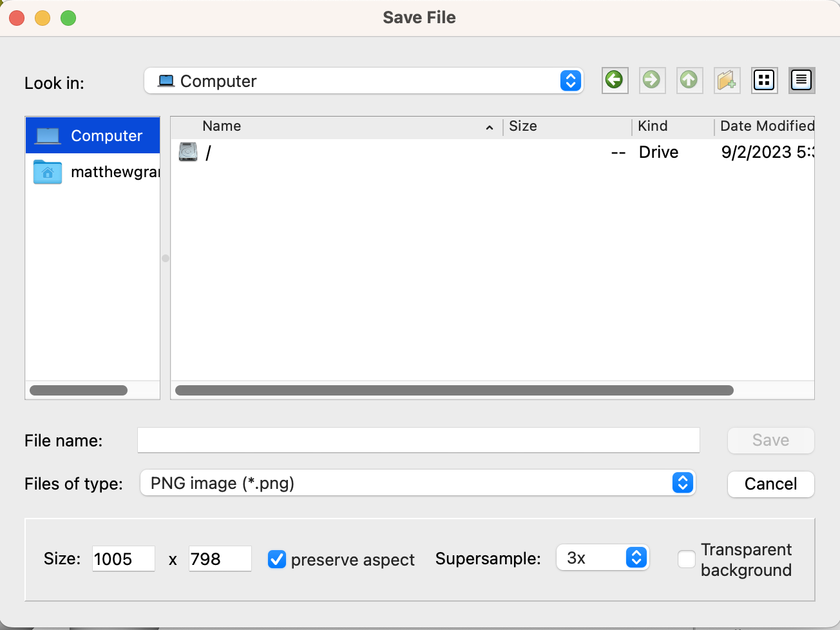Uncheck the preserve aspect checkbox
This screenshot has height=630, width=840.
click(x=277, y=559)
